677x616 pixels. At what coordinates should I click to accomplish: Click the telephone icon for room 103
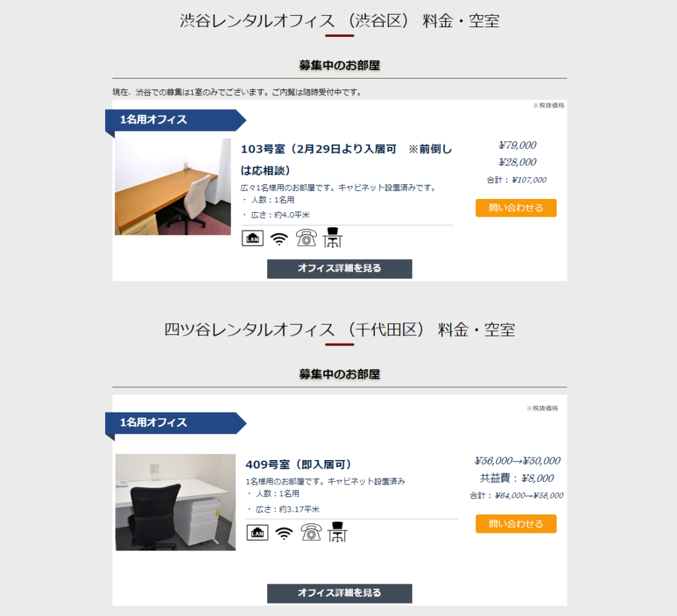tap(306, 238)
